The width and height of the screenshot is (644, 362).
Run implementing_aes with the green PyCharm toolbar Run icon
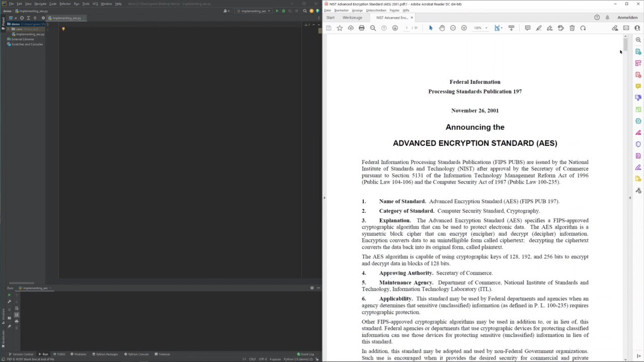tap(277, 11)
